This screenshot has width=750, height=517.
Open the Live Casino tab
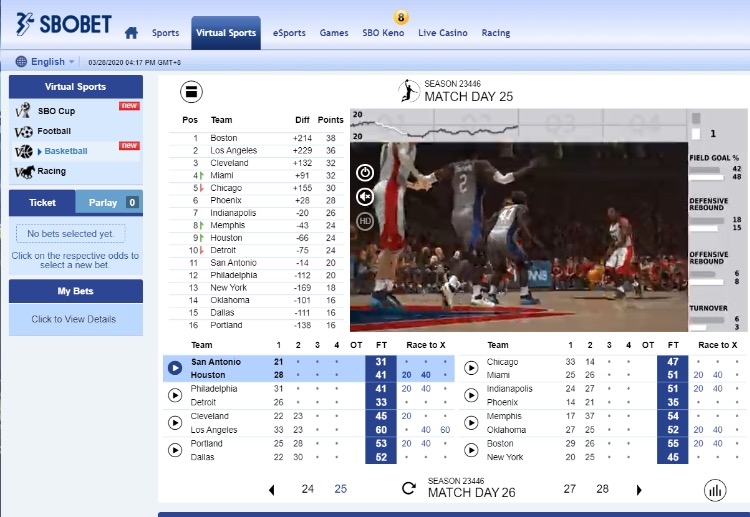point(441,33)
